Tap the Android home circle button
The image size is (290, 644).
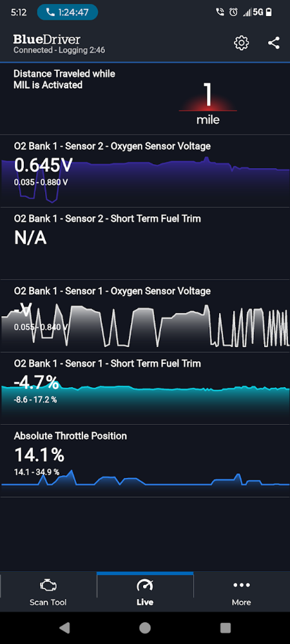145,627
